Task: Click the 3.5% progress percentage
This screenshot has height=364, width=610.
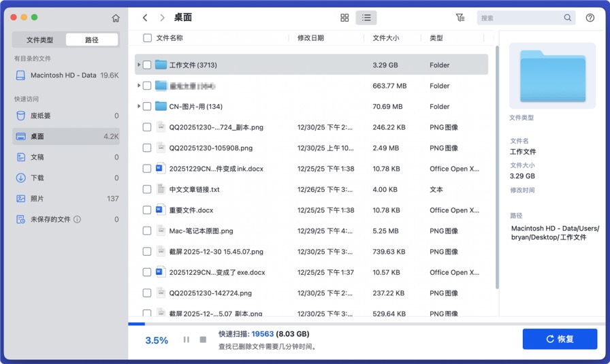Action: [157, 340]
